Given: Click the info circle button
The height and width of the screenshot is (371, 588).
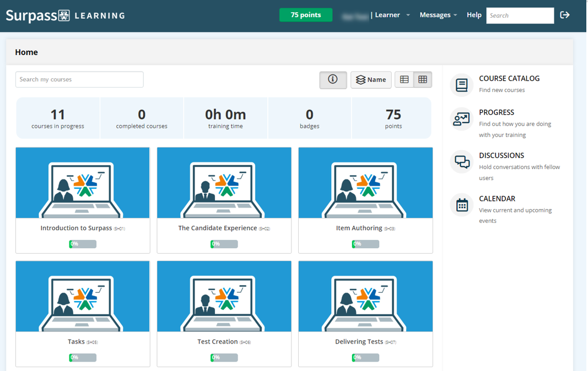Looking at the screenshot, I should point(333,79).
